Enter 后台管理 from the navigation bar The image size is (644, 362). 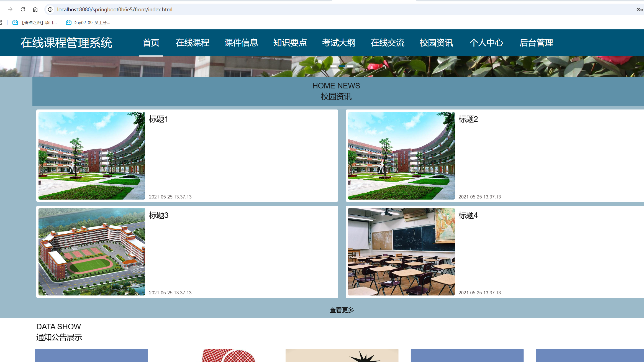point(536,43)
